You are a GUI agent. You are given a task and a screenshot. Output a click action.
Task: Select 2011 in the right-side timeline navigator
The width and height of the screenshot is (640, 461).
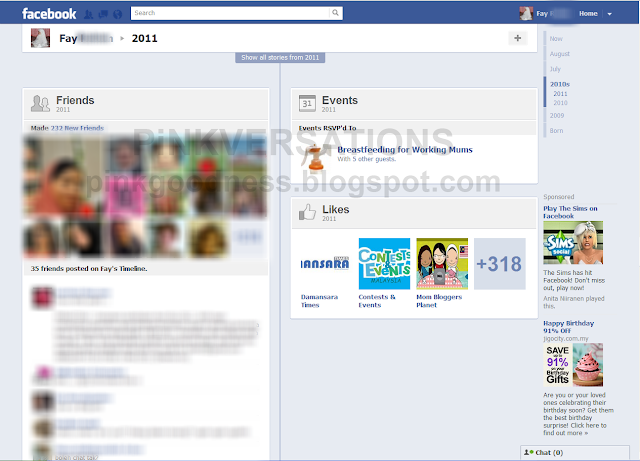click(x=560, y=94)
